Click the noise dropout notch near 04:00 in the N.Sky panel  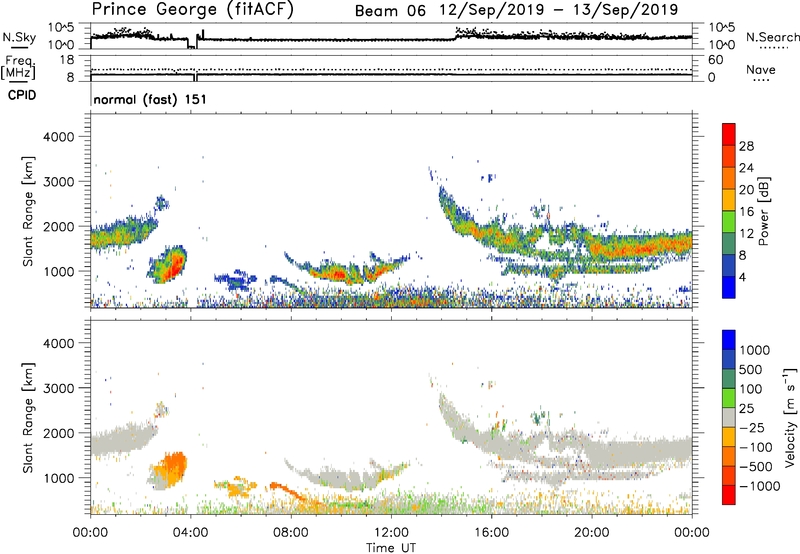pos(192,44)
